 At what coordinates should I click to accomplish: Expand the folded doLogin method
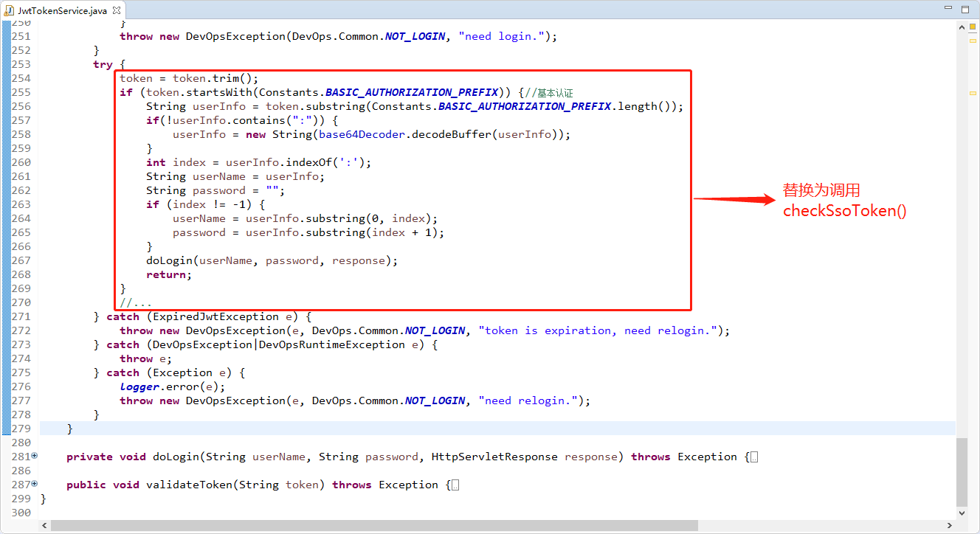[x=34, y=457]
